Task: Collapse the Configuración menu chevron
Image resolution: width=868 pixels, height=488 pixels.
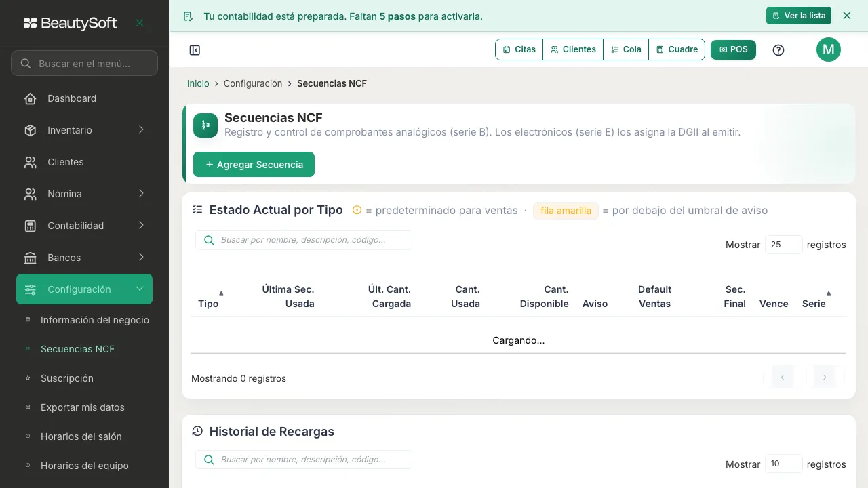Action: [140, 289]
